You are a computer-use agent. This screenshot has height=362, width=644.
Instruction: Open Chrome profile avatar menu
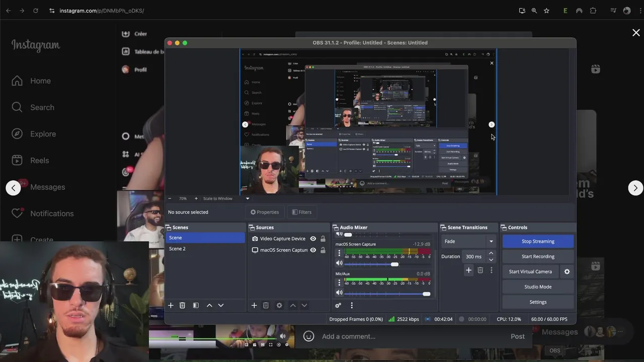pyautogui.click(x=627, y=11)
